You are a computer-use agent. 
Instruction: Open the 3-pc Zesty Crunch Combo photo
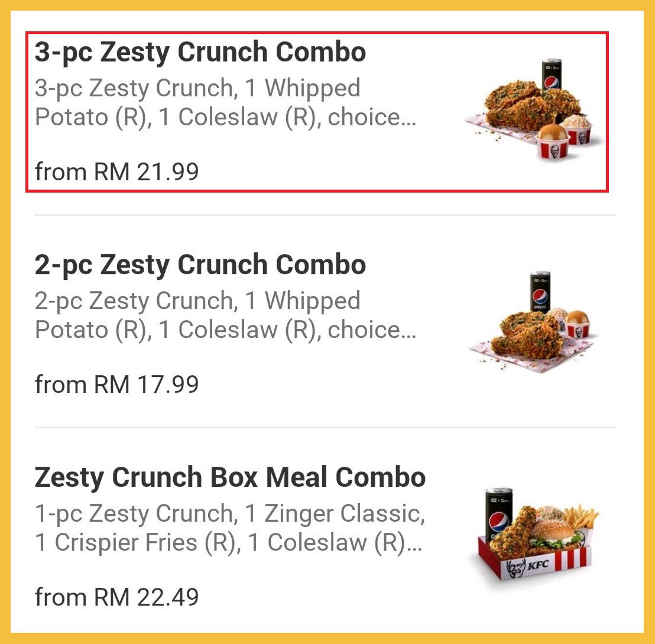coord(534,111)
